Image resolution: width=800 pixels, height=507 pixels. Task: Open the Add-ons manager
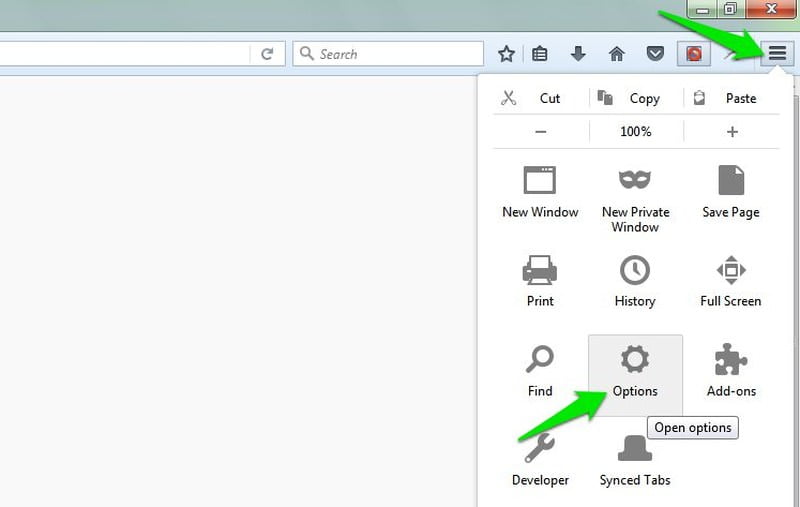tap(731, 370)
